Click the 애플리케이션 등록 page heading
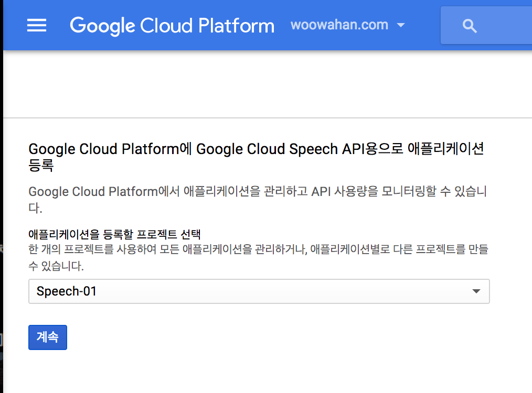Screen dimensions: 532x393 point(256,157)
